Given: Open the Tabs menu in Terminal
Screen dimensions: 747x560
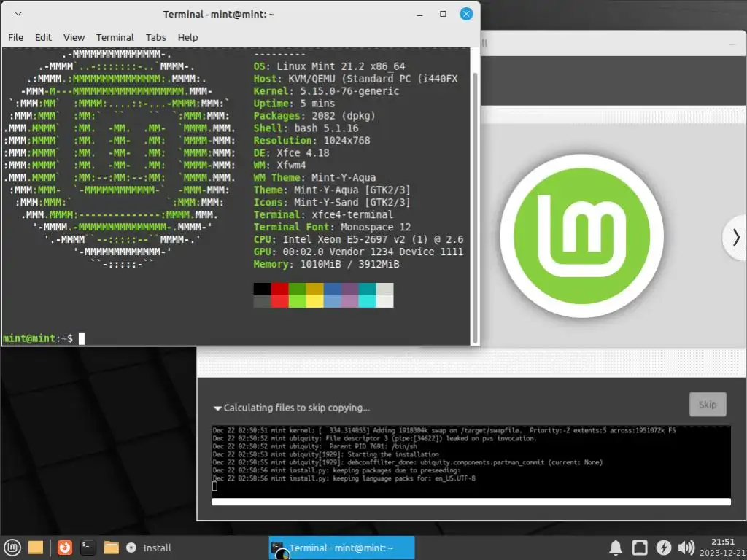Looking at the screenshot, I should (x=156, y=37).
